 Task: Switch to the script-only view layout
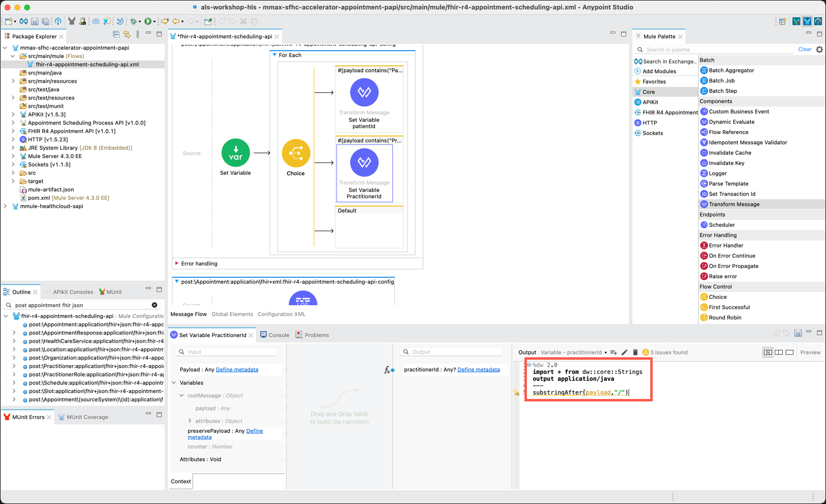tap(789, 352)
